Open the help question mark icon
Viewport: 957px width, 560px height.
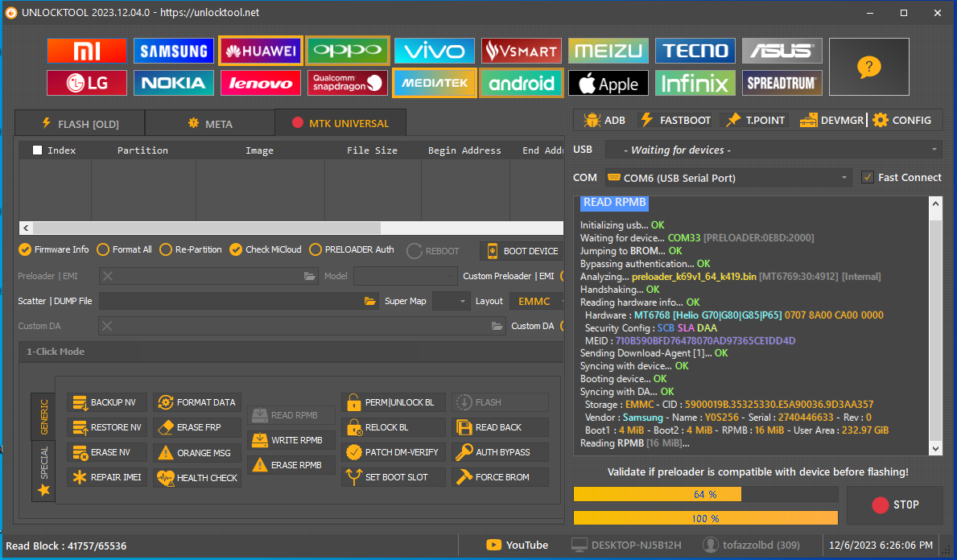pyautogui.click(x=868, y=67)
